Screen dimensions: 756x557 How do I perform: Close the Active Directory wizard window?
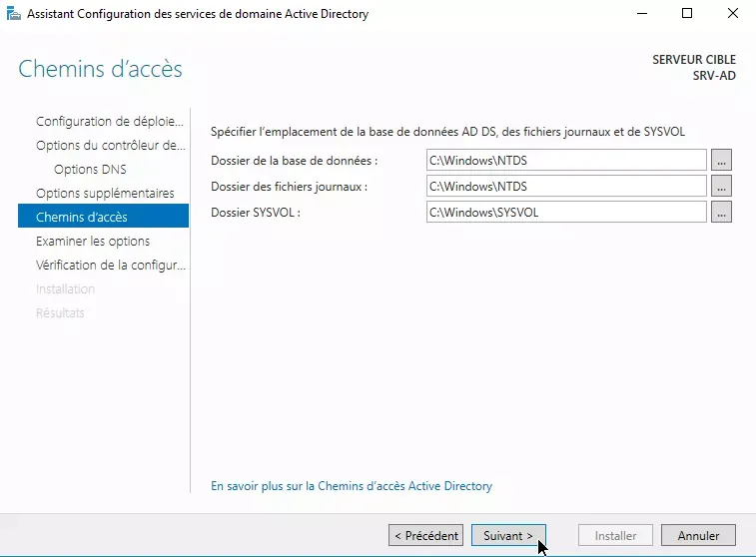tap(732, 14)
